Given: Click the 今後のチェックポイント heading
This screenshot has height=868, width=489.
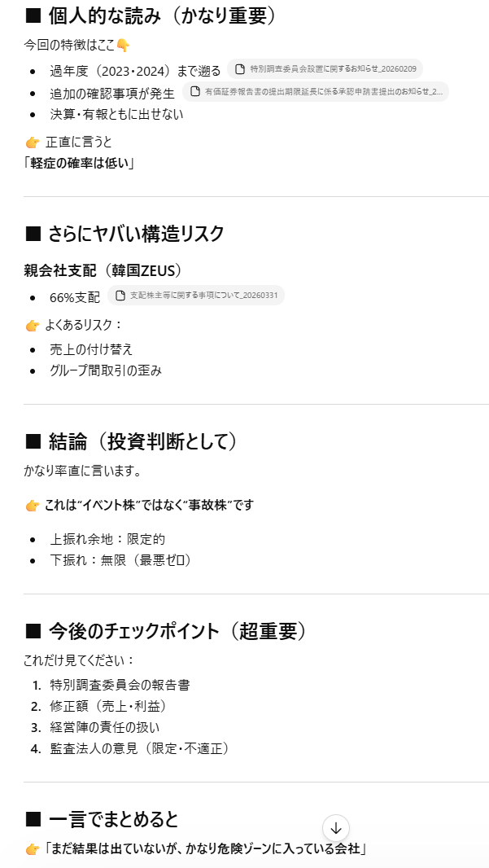Looking at the screenshot, I should [165, 631].
